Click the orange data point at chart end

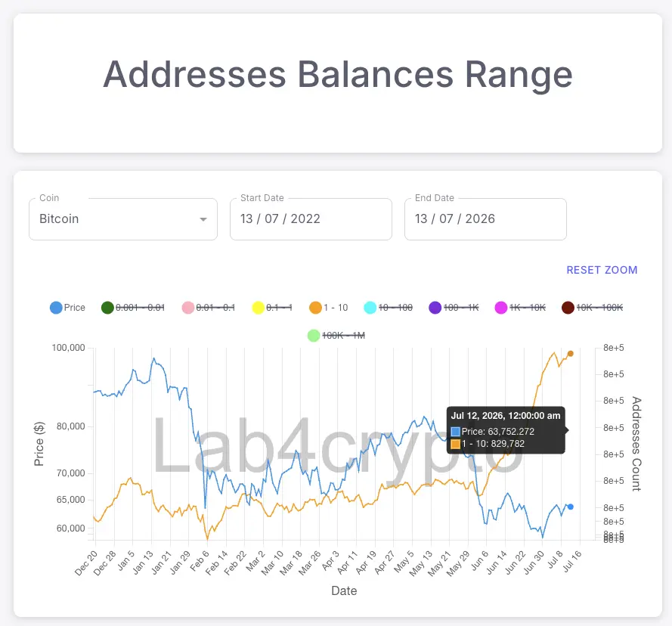[x=571, y=354]
